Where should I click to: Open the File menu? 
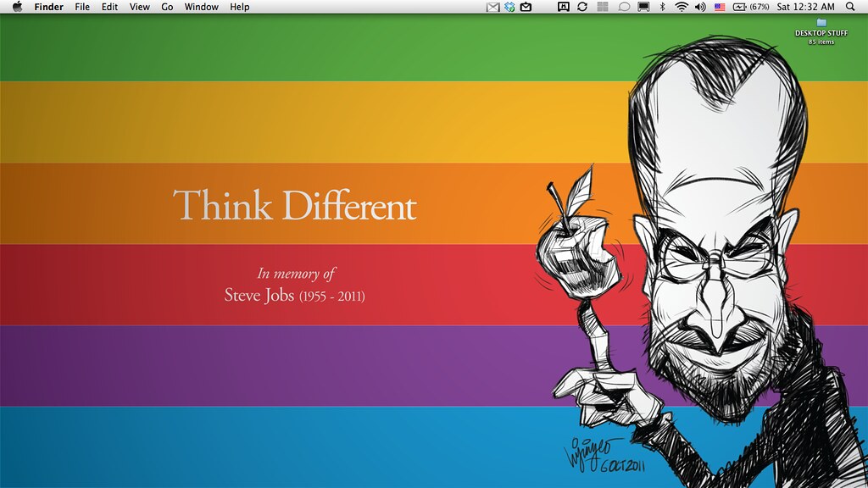(x=81, y=7)
